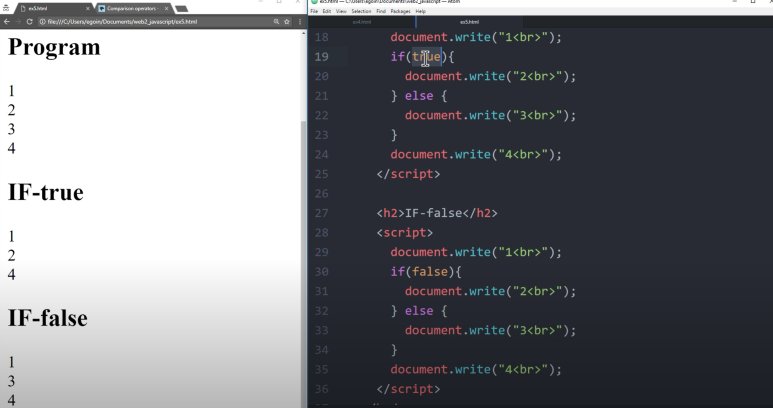This screenshot has width=773, height=408.
Task: Click the IF-true heading in browser
Action: [46, 192]
